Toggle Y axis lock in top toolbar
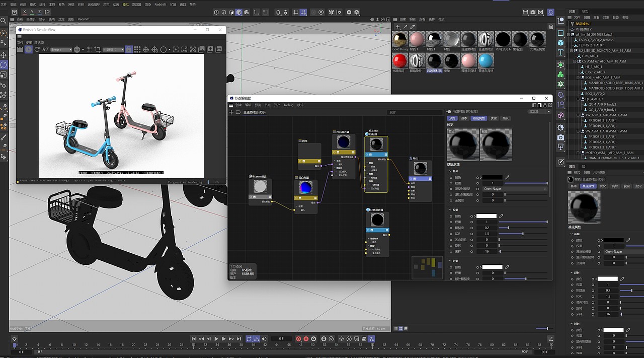The width and height of the screenshot is (644, 358). [x=32, y=12]
